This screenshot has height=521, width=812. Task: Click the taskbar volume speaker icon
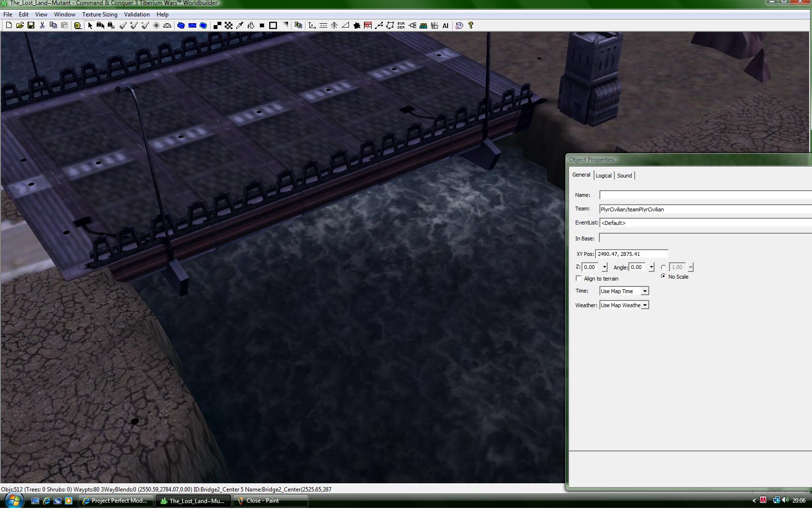point(785,500)
